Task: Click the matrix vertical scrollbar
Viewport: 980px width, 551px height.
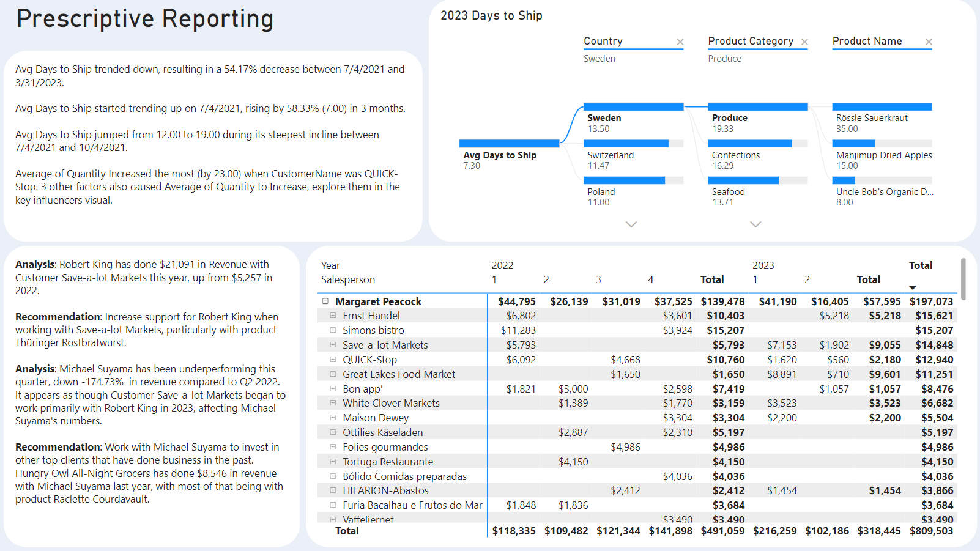Action: coord(963,279)
